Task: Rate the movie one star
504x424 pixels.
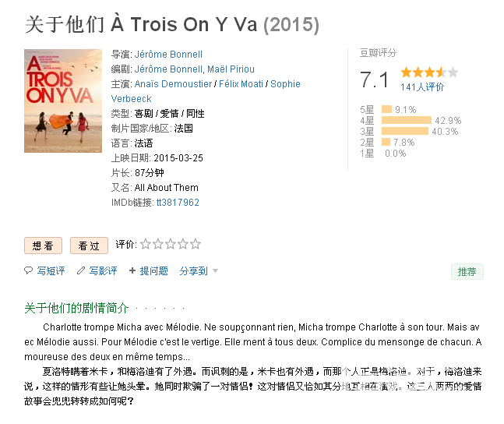Action: [146, 244]
